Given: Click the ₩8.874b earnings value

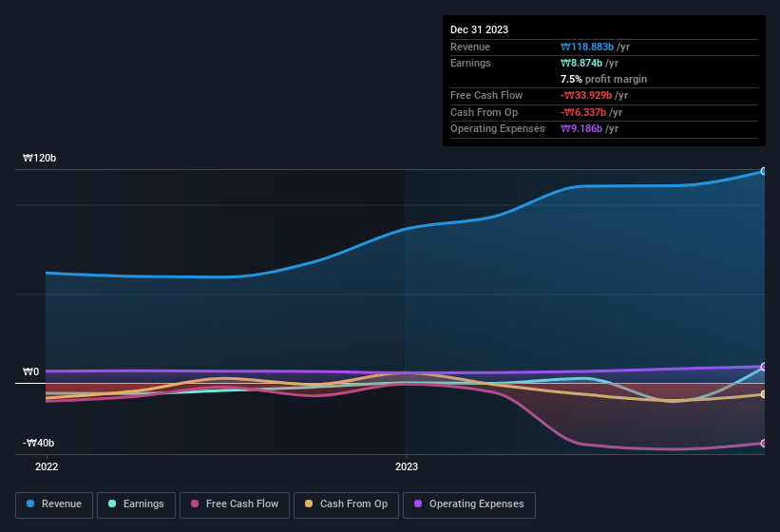Looking at the screenshot, I should 581,63.
